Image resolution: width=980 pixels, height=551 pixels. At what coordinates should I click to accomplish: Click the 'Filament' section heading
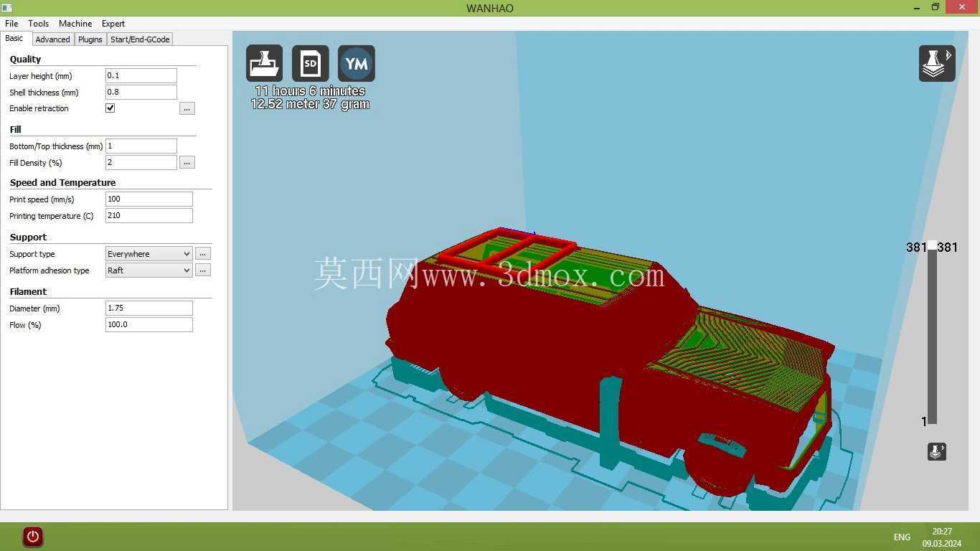click(x=28, y=292)
